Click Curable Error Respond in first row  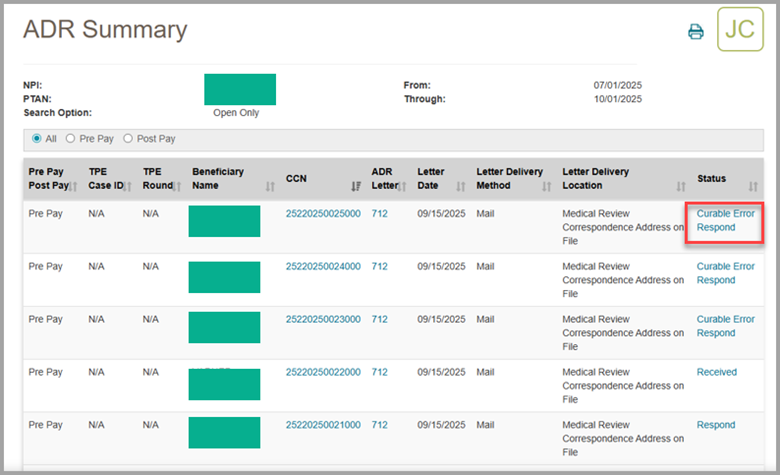[x=725, y=220]
